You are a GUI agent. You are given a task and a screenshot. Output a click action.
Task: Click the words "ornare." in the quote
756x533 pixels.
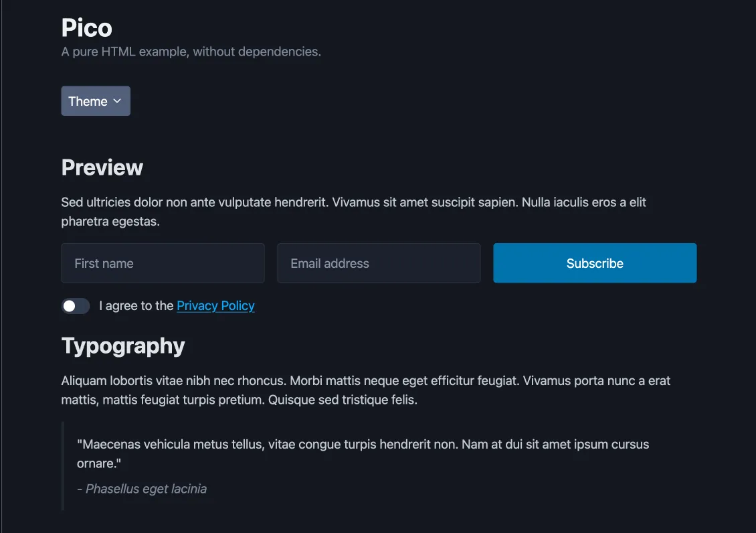click(x=99, y=463)
